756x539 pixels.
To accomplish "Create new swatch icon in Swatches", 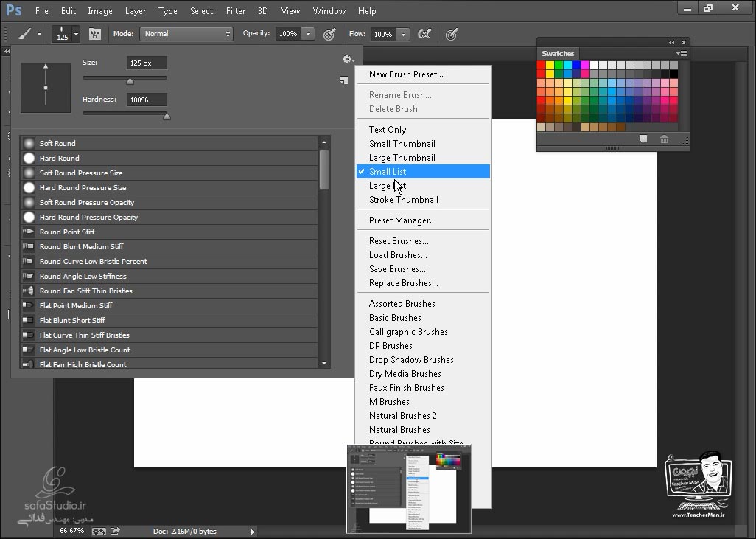I will (643, 139).
